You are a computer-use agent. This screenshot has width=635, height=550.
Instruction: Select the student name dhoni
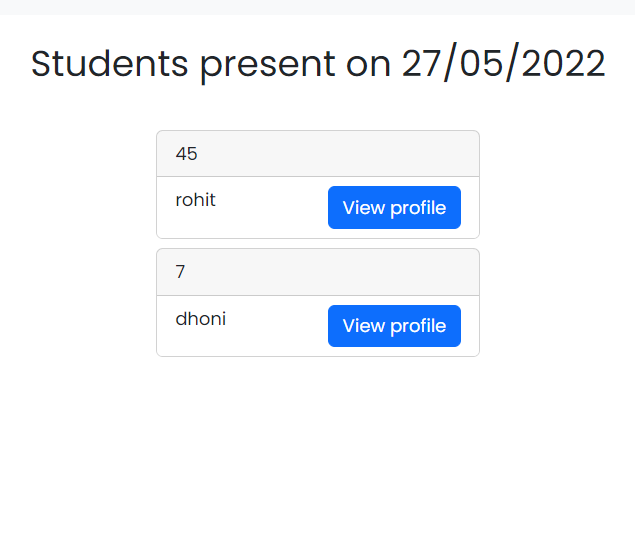click(200, 319)
